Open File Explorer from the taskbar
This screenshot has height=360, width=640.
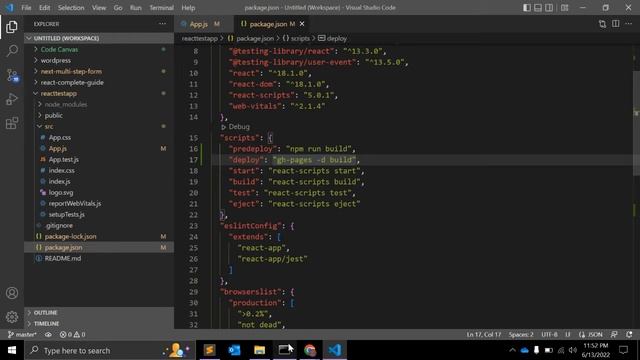tap(260, 350)
